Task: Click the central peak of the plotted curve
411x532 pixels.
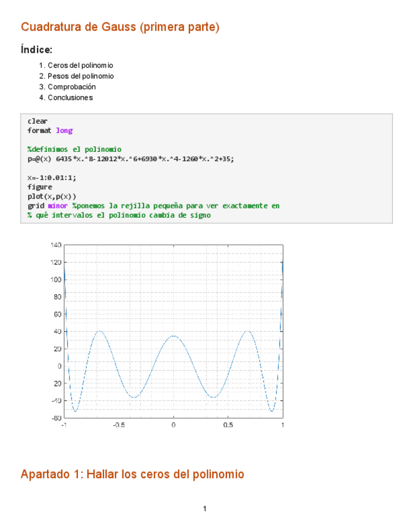Action: [174, 336]
